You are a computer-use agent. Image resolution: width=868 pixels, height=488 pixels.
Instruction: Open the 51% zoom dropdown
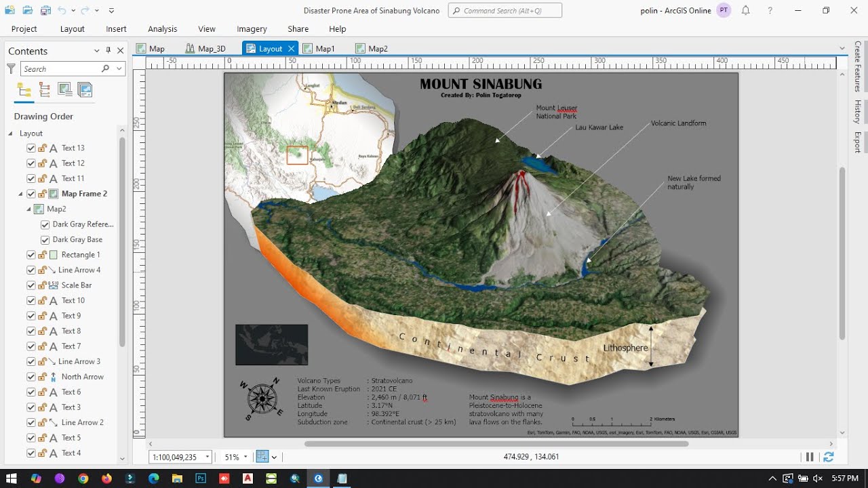click(245, 457)
